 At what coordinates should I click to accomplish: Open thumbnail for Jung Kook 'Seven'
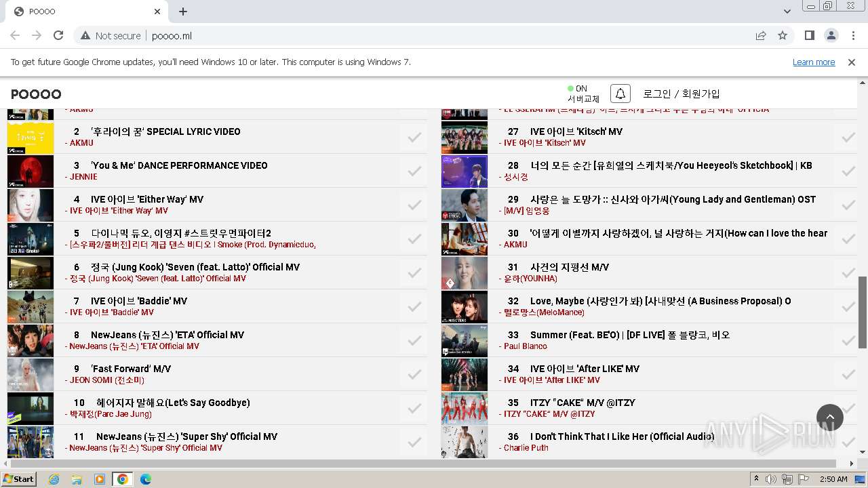[x=31, y=272]
